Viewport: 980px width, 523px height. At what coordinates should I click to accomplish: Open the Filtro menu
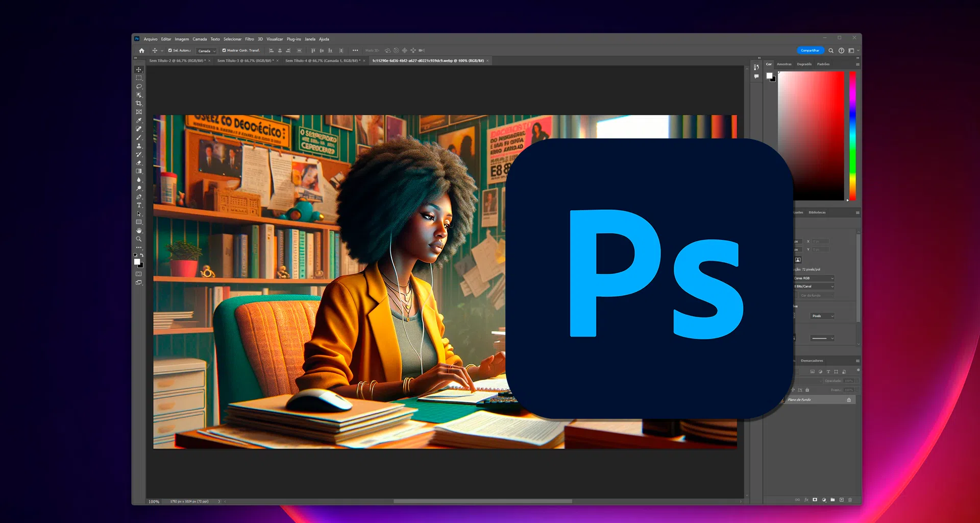(250, 39)
